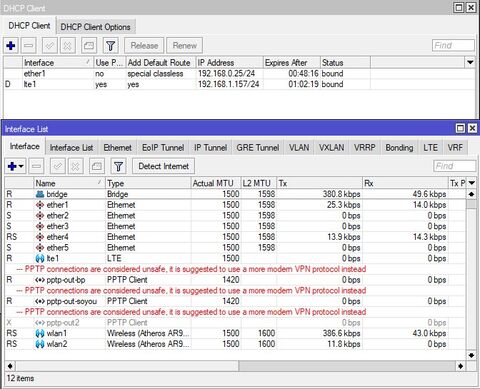The image size is (480, 389).
Task: Sort DHCP clients by Interface column
Action: pos(57,62)
